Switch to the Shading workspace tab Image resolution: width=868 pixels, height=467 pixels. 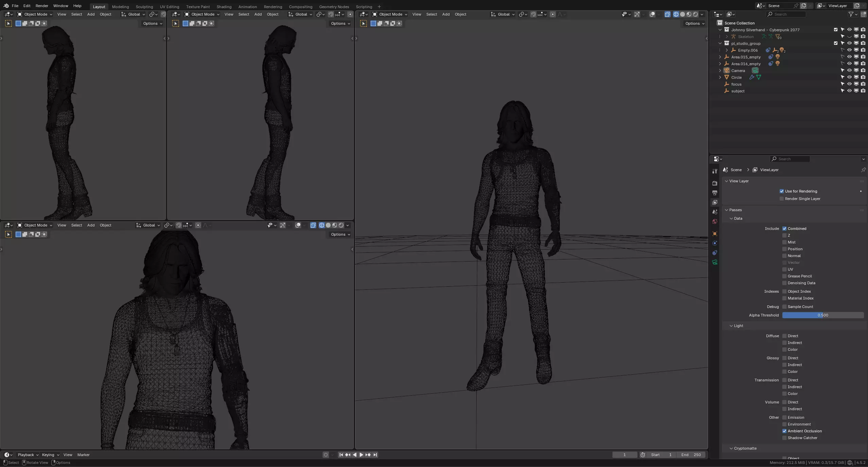[x=224, y=7]
